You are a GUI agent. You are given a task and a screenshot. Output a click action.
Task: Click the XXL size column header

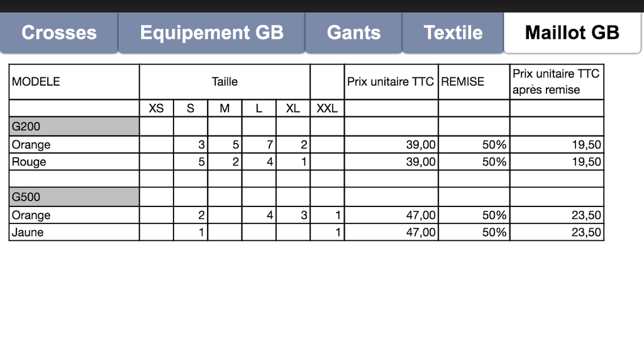[x=327, y=108]
